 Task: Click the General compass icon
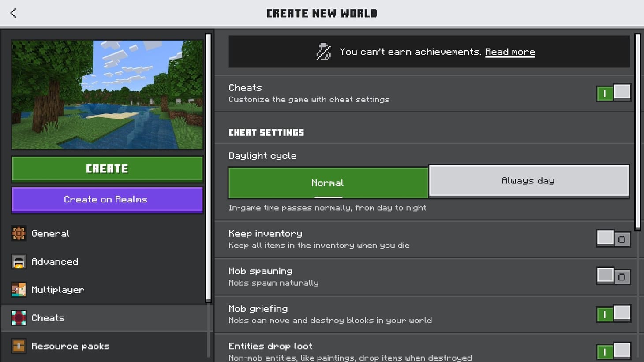coord(19,233)
